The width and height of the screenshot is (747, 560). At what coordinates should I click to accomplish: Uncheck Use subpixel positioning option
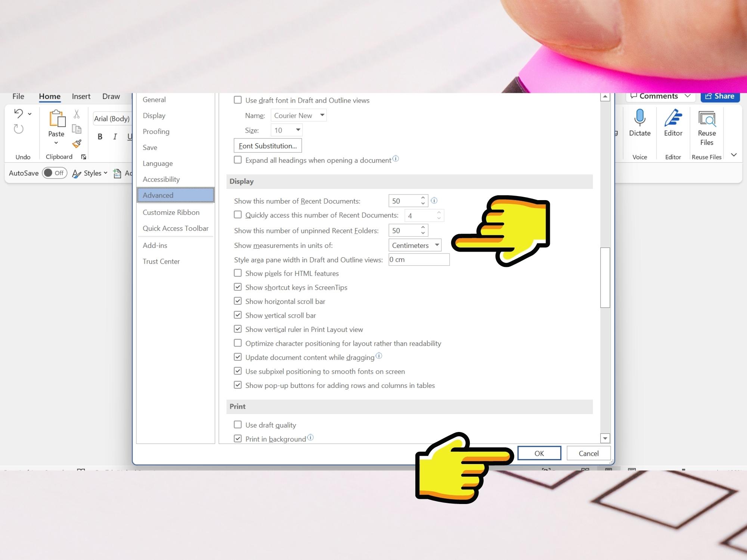click(238, 371)
